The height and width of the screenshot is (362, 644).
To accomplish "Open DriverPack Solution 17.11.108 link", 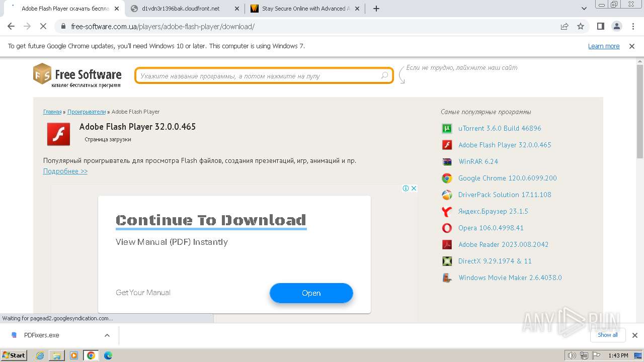I will pyautogui.click(x=505, y=195).
